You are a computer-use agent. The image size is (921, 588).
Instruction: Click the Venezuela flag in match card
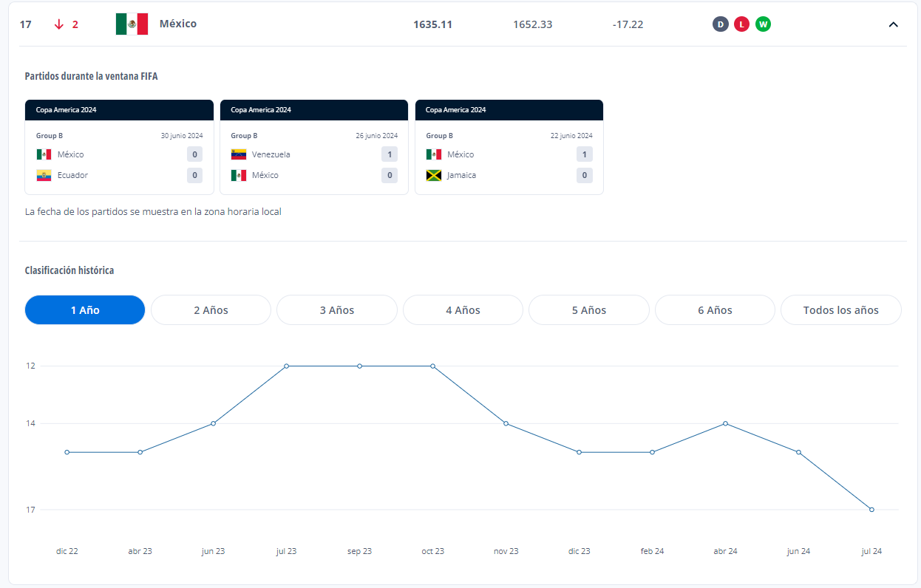point(239,154)
